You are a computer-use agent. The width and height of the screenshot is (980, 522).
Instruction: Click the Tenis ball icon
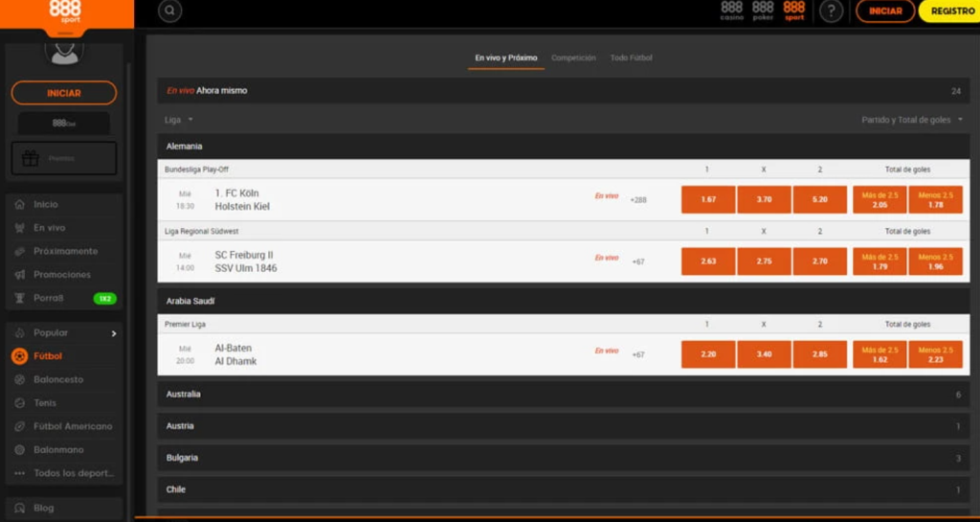pyautogui.click(x=19, y=403)
